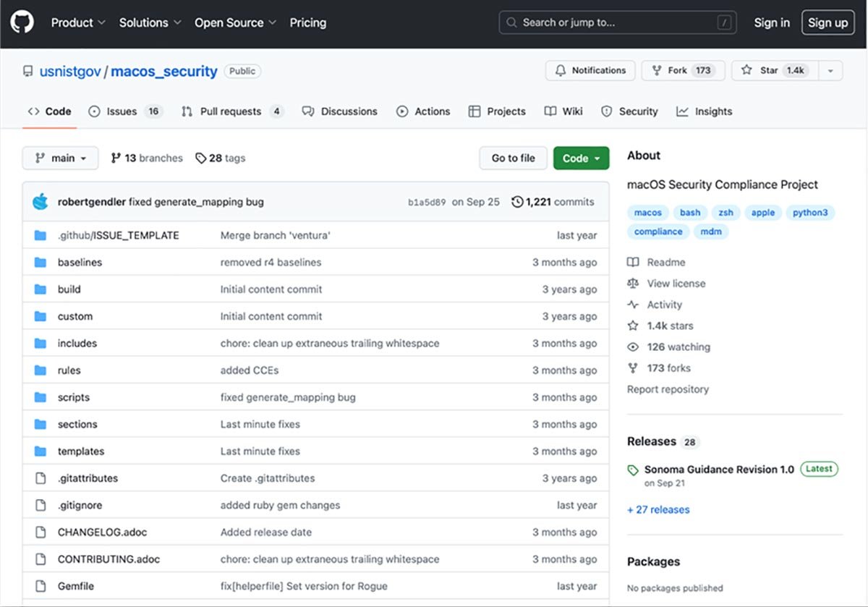Viewport: 868px width, 607px height.
Task: Select the Insights graph icon
Action: pos(681,111)
